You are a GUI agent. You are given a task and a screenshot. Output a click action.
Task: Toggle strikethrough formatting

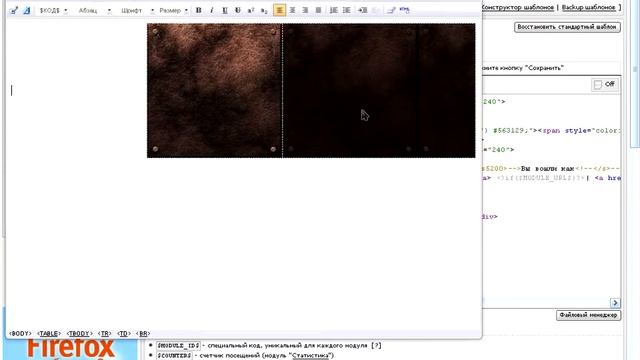[x=238, y=10]
